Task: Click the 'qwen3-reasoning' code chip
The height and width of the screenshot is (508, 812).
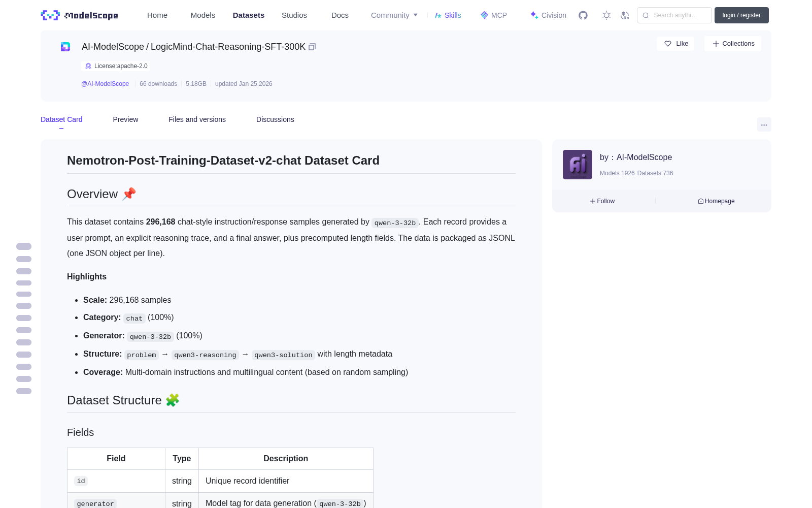Action: 205,355
